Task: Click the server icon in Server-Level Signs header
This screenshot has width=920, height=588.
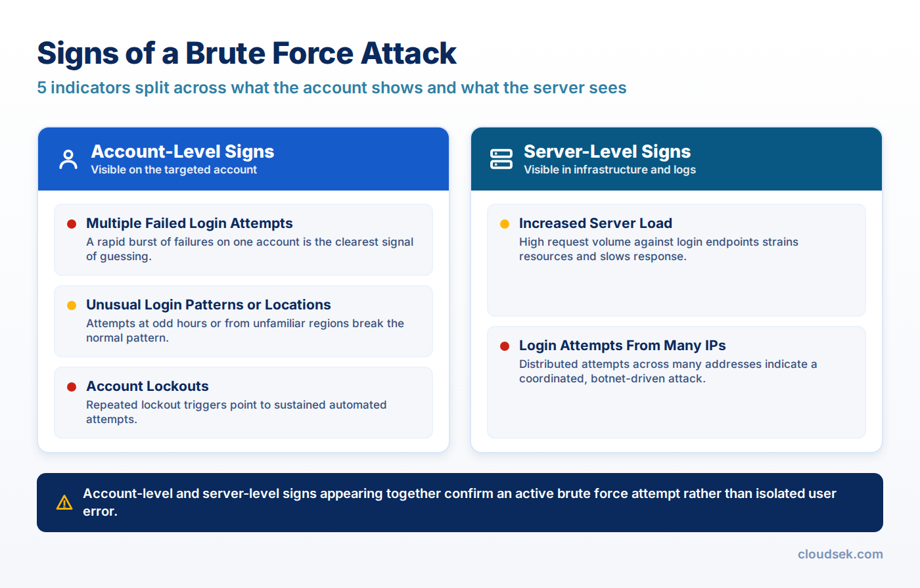Action: click(501, 159)
